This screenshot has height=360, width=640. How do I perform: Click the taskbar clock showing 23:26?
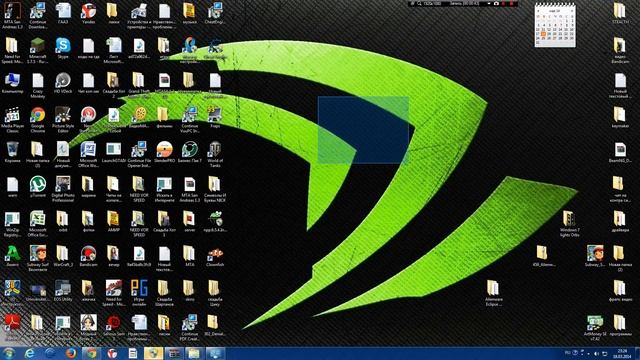click(622, 353)
